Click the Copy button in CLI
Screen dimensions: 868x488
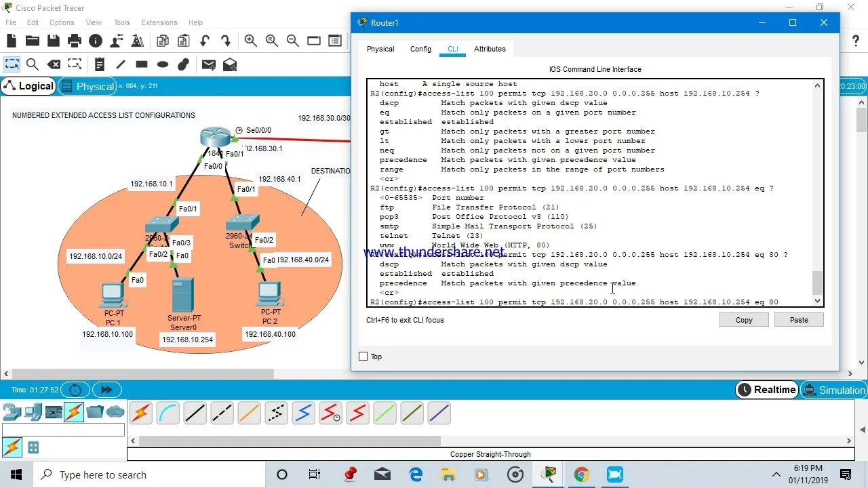[x=744, y=320]
